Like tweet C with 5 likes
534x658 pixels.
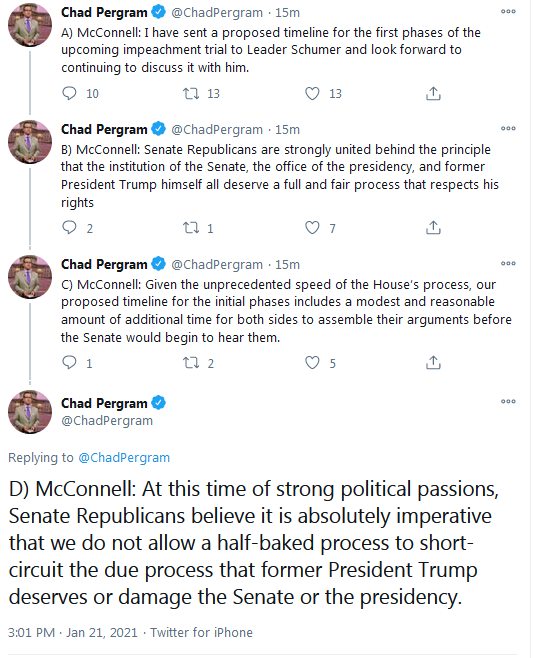(x=312, y=363)
